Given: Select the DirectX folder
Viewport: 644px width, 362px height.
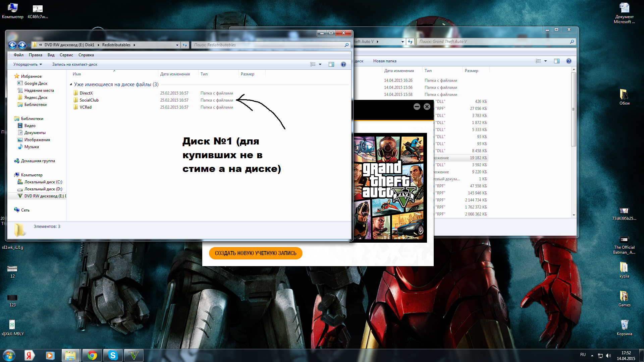Looking at the screenshot, I should pyautogui.click(x=86, y=93).
